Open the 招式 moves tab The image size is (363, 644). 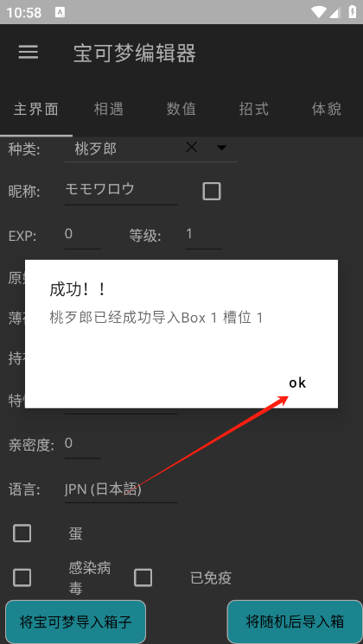click(x=254, y=110)
